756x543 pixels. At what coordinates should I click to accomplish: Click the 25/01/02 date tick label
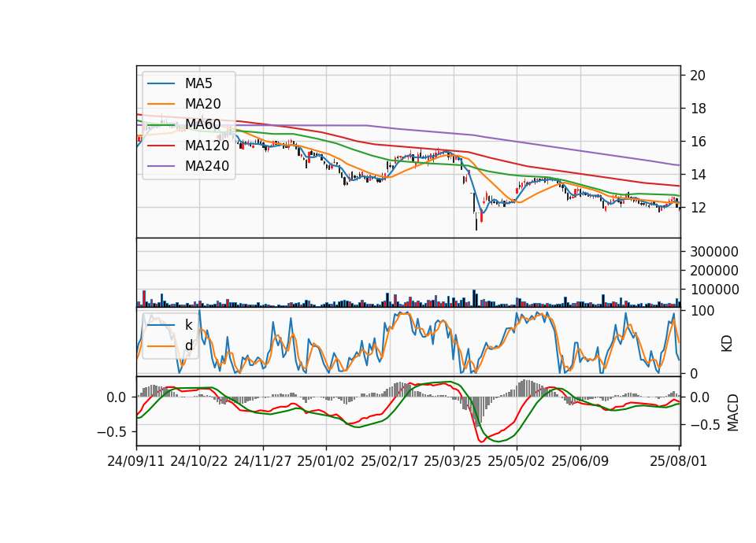[326, 461]
